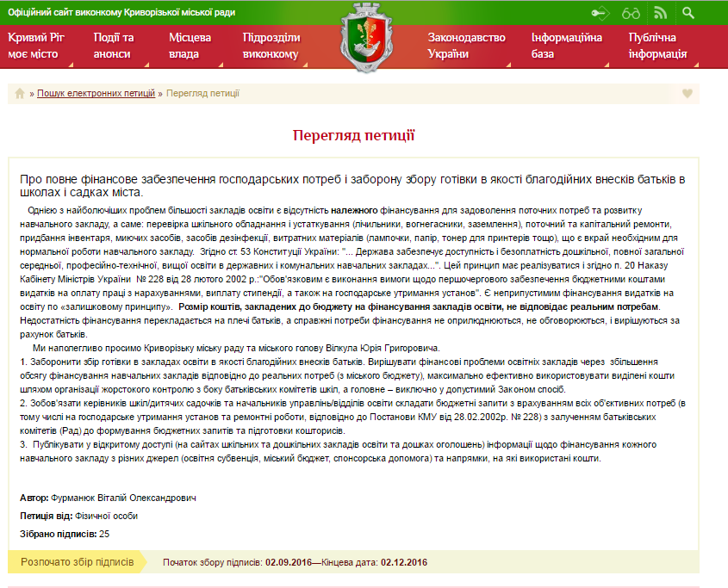Click 'Петиція від: Фізичної особи' line
Viewport: 728px width, 588px height.
79,516
